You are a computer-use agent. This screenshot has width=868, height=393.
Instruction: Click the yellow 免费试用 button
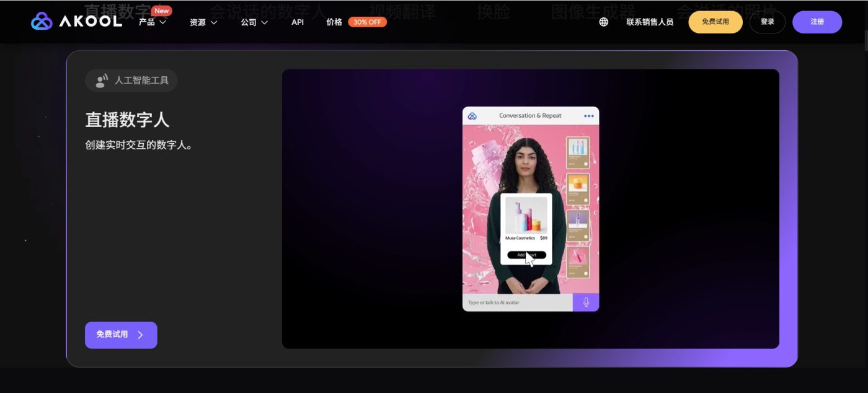(715, 22)
